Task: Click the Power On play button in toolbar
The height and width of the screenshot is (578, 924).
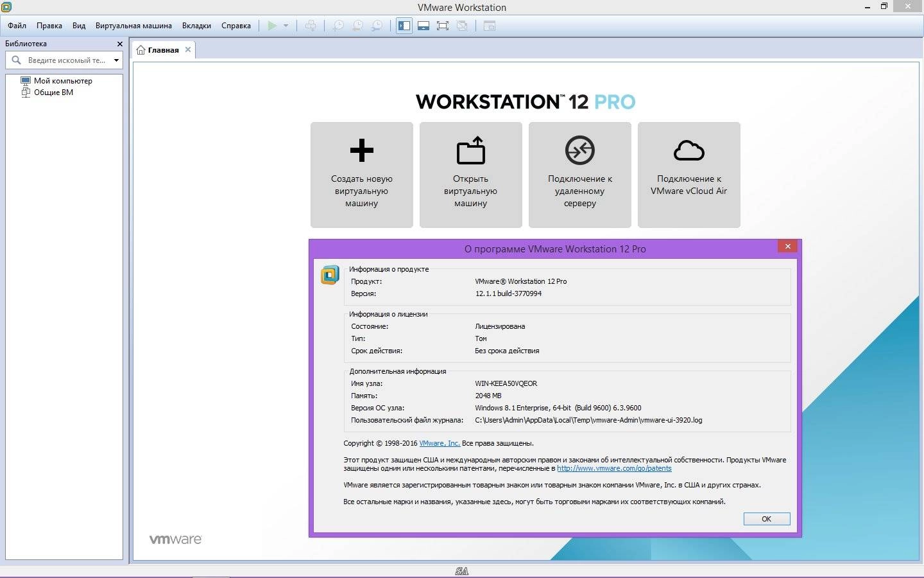Action: tap(272, 26)
